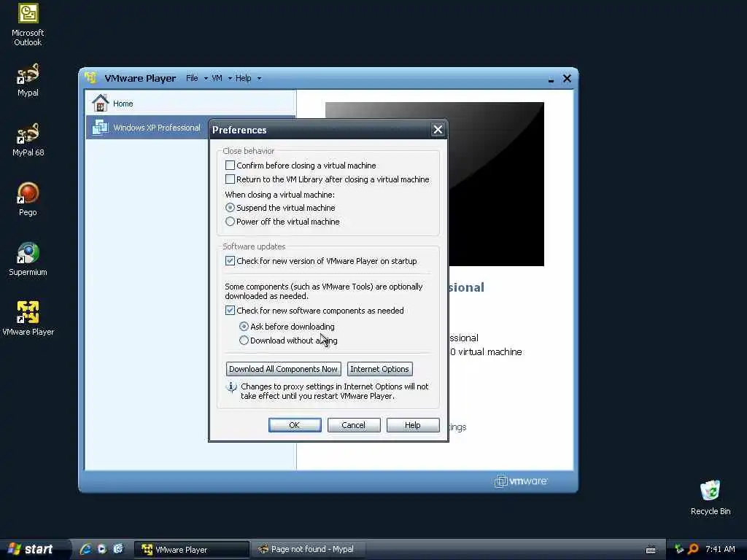Click the third quick launch icon
Image resolution: width=747 pixels, height=560 pixels.
tap(118, 549)
